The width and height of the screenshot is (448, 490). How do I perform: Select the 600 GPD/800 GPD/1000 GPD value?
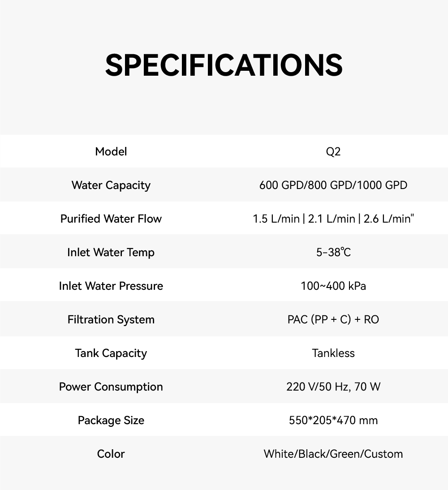[x=333, y=185]
